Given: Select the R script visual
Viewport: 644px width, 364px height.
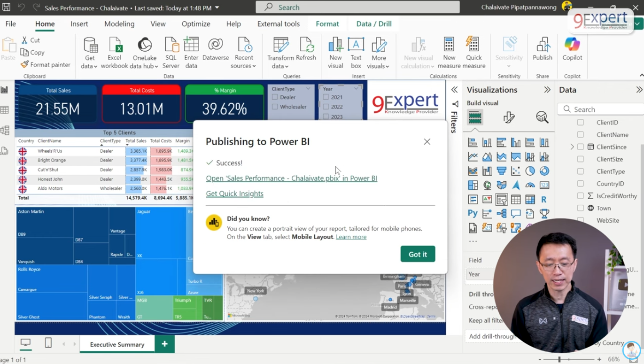Looking at the screenshot, I should pos(544,199).
